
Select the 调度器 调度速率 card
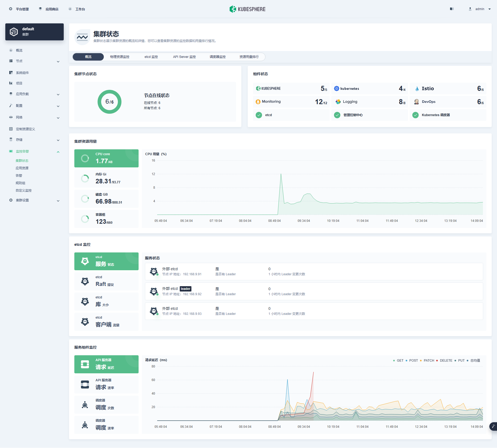(106, 425)
